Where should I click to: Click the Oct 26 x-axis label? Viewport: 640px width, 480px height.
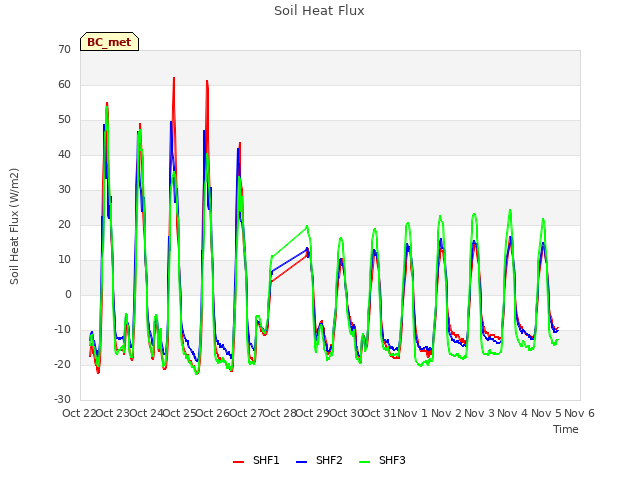coord(213,413)
